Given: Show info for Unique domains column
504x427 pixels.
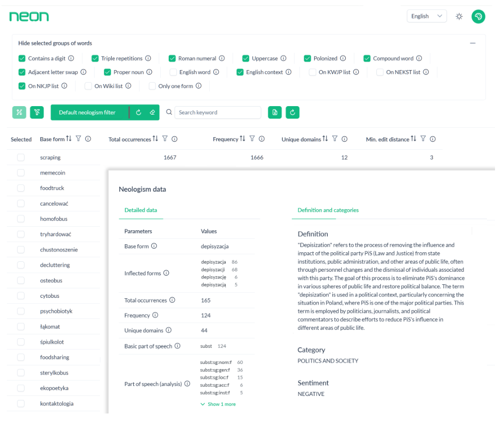Looking at the screenshot, I should click(345, 139).
